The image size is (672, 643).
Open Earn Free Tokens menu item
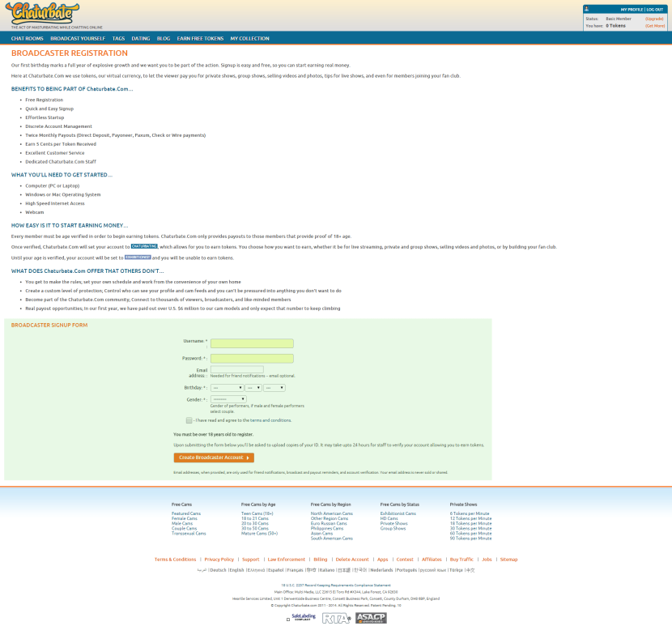(200, 38)
